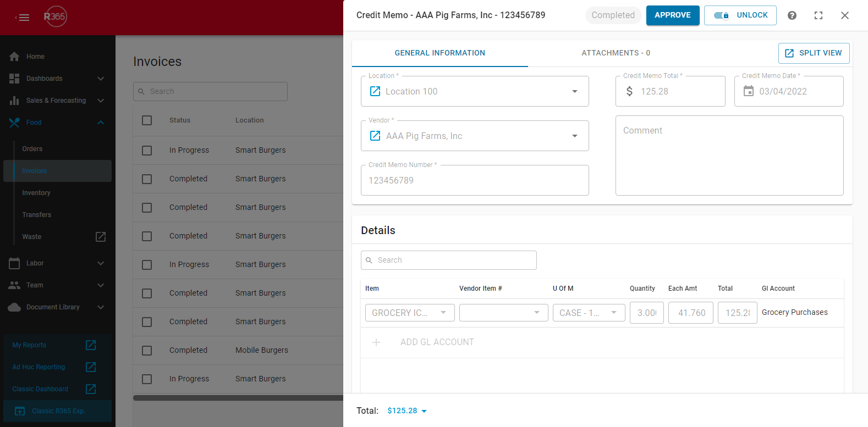The image size is (868, 427).
Task: Click the Quantity 3.00 field
Action: 647,313
